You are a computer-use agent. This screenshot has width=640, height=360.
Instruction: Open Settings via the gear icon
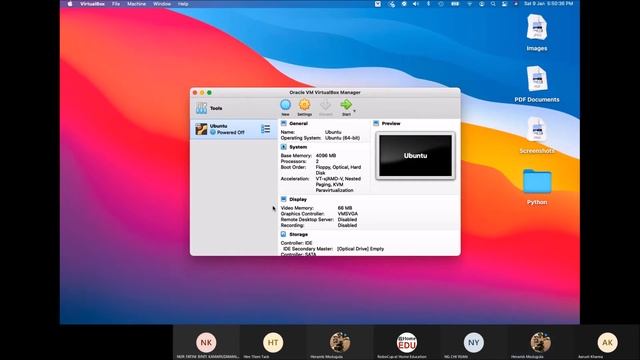[x=304, y=105]
